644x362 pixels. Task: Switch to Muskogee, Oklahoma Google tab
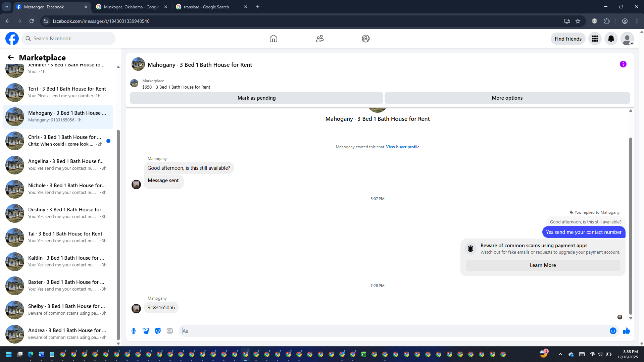tap(132, 7)
